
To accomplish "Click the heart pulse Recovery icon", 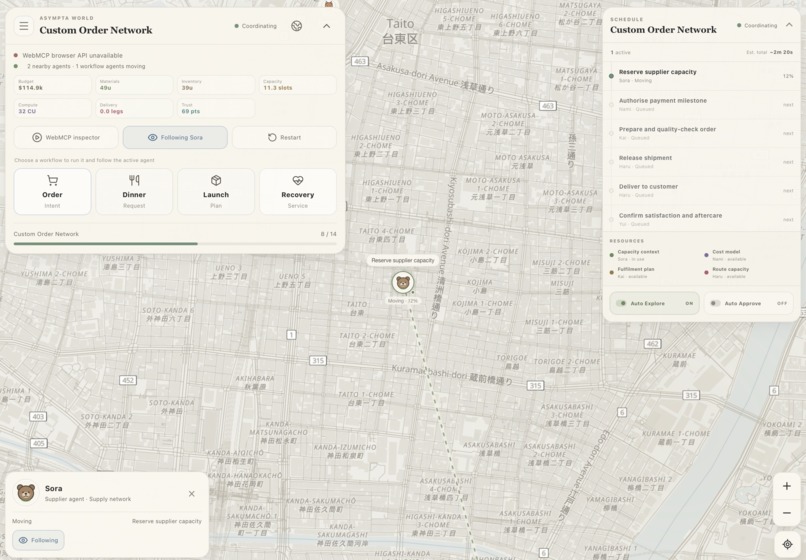I will (298, 180).
